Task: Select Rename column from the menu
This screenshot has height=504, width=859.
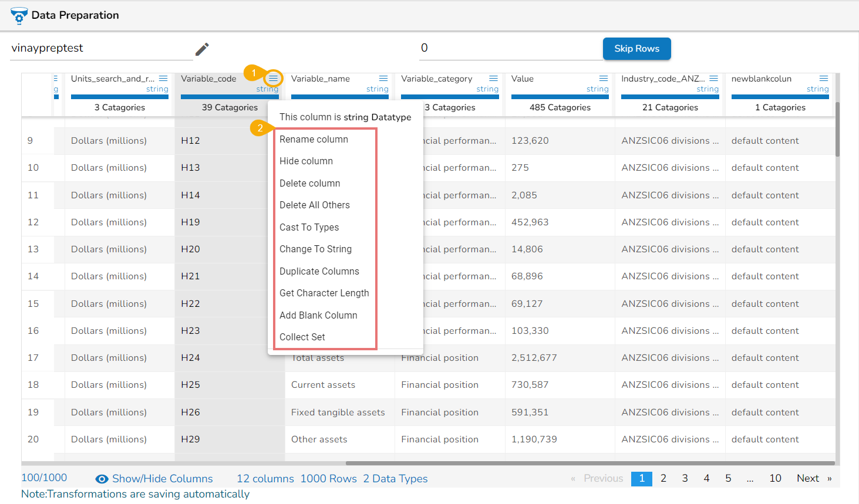Action: click(x=314, y=139)
